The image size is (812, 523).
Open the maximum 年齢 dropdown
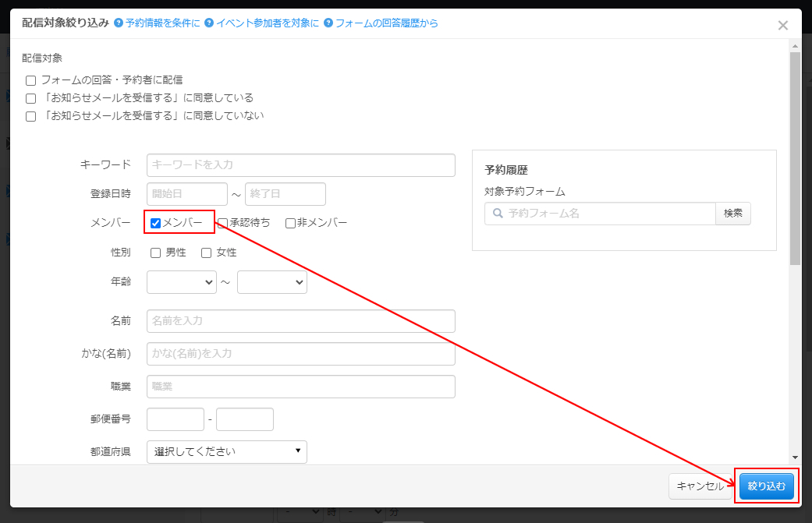(x=272, y=282)
